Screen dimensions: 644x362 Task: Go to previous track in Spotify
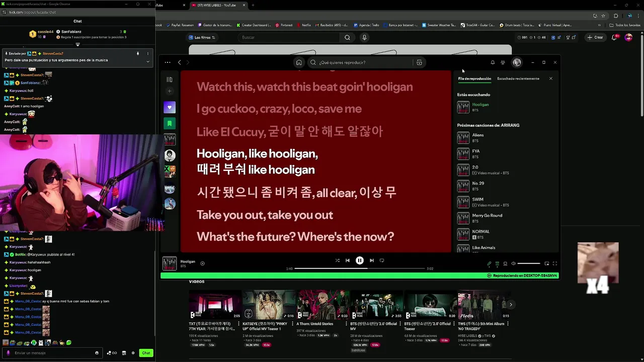tap(348, 260)
